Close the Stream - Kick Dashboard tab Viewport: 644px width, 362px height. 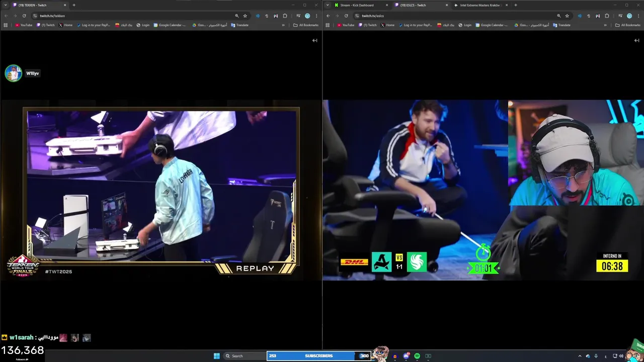pos(387,5)
